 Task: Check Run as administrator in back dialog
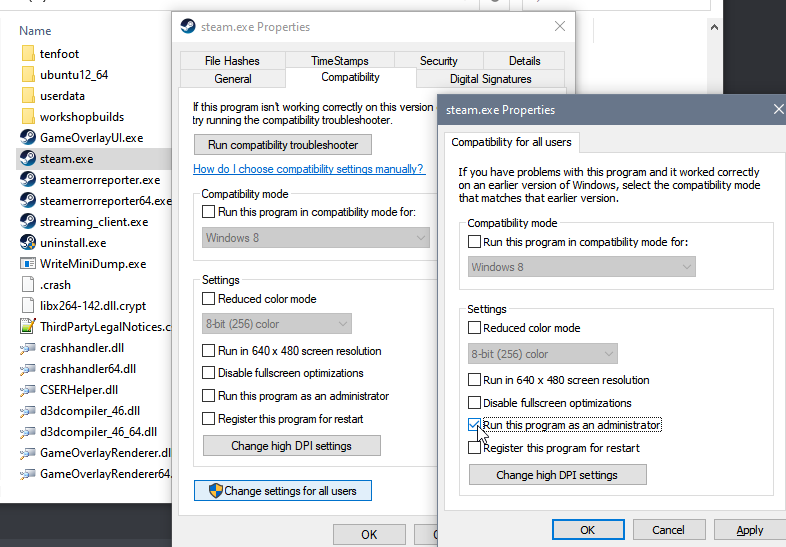(x=209, y=396)
